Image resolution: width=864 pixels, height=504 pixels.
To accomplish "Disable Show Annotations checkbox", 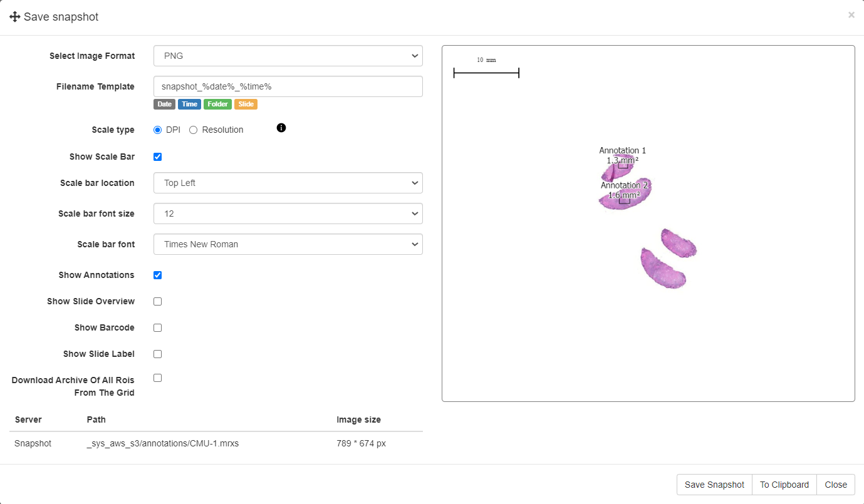I will 158,275.
